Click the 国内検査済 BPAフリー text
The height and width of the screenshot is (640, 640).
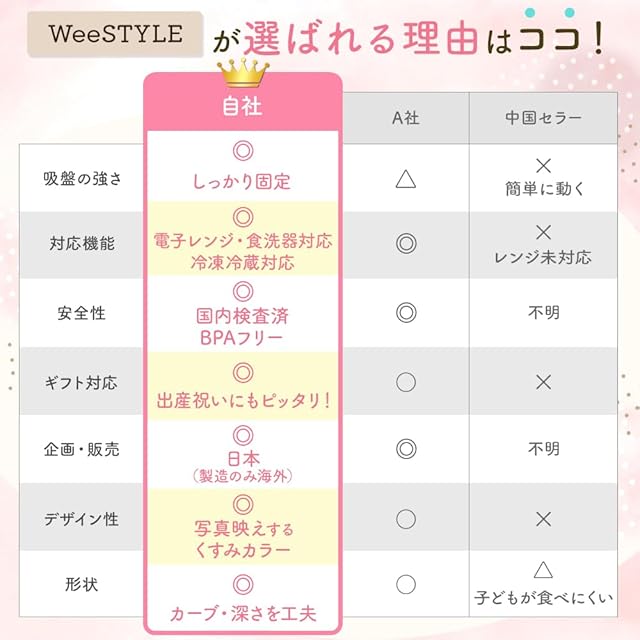[x=243, y=326]
